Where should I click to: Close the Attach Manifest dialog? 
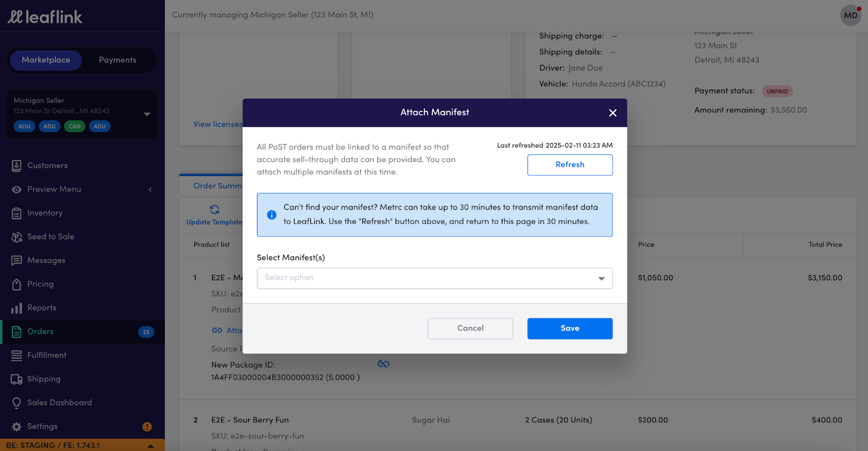pyautogui.click(x=612, y=113)
